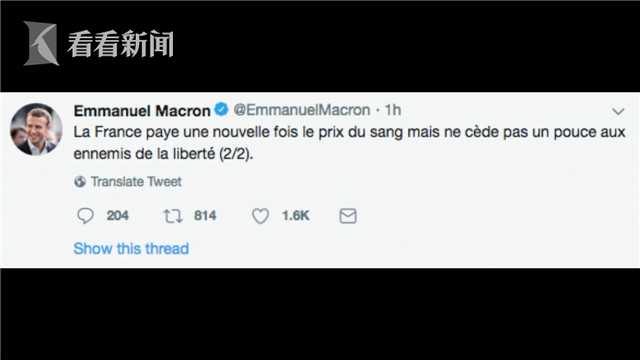Screen dimensions: 640x360
Task: Click the 204 replies count
Action: coord(118,216)
